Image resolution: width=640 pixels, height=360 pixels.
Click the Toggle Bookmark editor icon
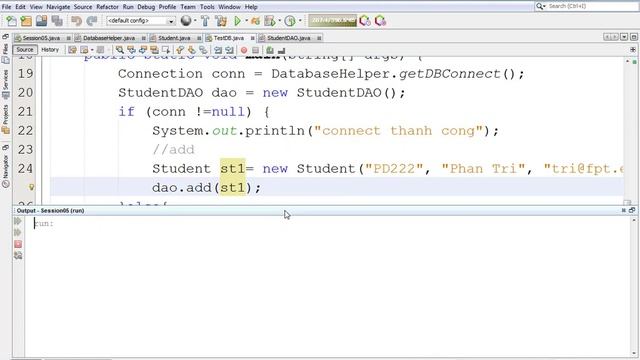pyautogui.click(x=203, y=50)
